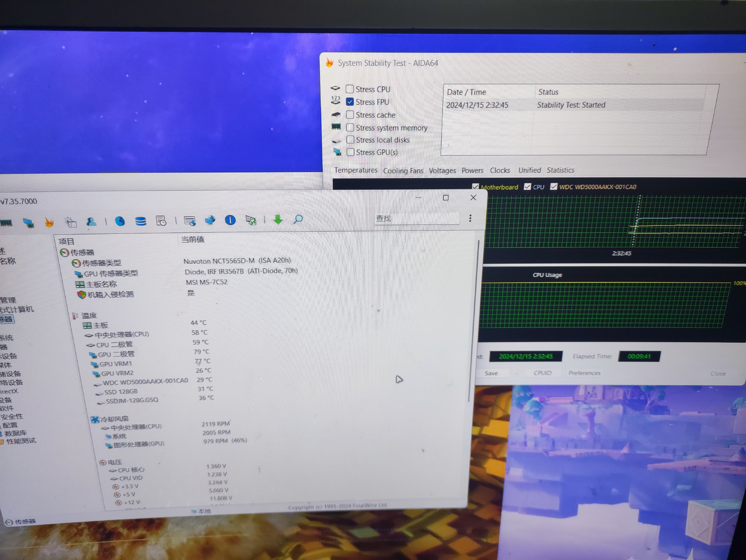Click the blue database stack toolbar icon
The image size is (746, 560).
coord(140,221)
